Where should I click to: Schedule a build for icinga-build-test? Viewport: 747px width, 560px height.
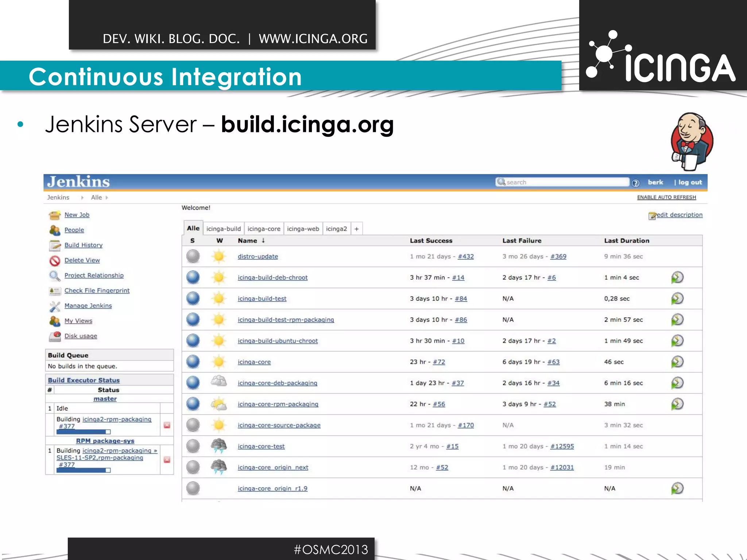tap(677, 299)
